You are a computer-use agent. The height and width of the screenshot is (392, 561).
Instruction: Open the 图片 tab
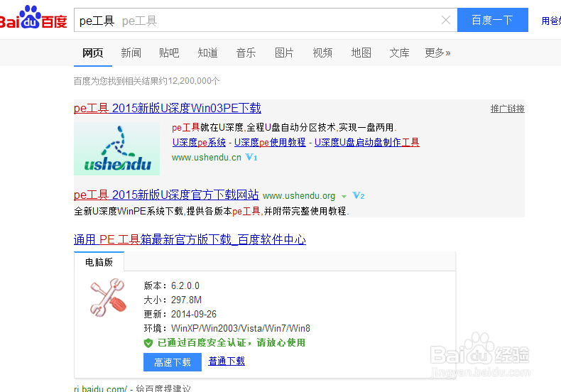pyautogui.click(x=285, y=53)
